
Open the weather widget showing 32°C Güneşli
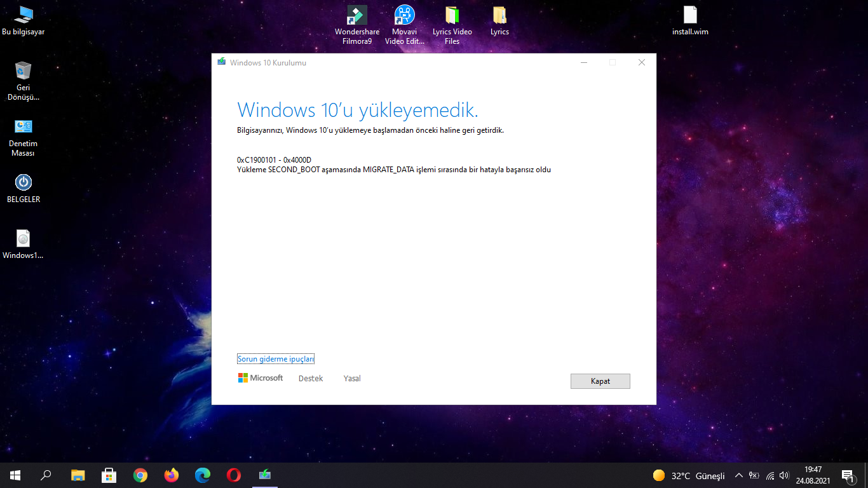coord(689,476)
